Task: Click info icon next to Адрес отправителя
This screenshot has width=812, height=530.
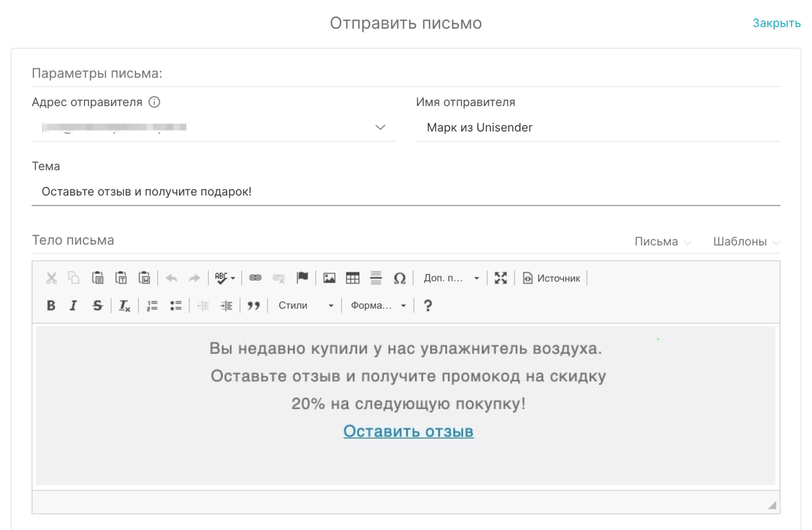Action: coord(154,102)
